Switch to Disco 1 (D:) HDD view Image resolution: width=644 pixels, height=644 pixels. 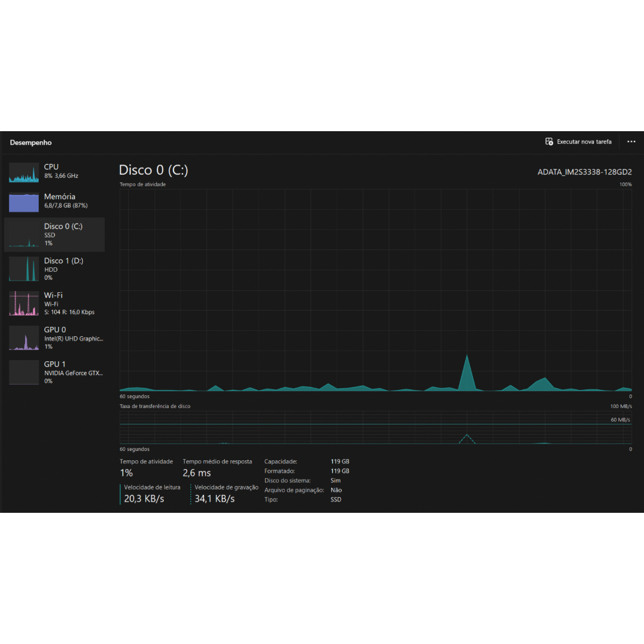(55, 268)
